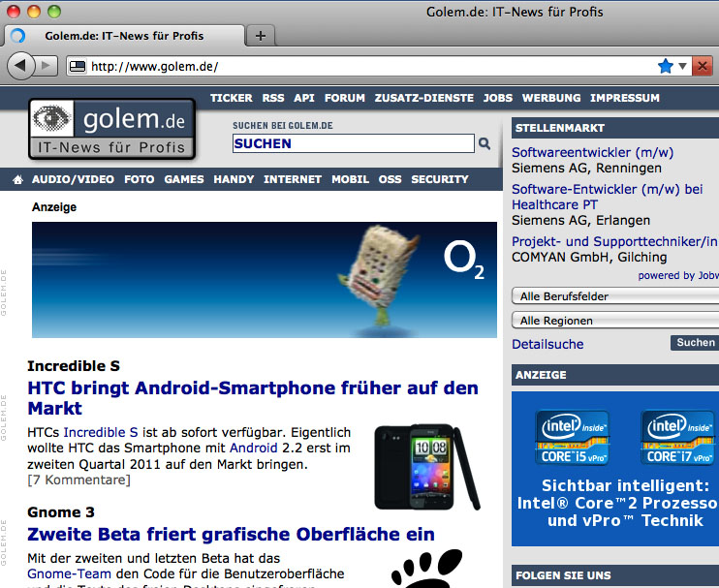
Task: Go to the GAMES section
Action: pyautogui.click(x=184, y=179)
